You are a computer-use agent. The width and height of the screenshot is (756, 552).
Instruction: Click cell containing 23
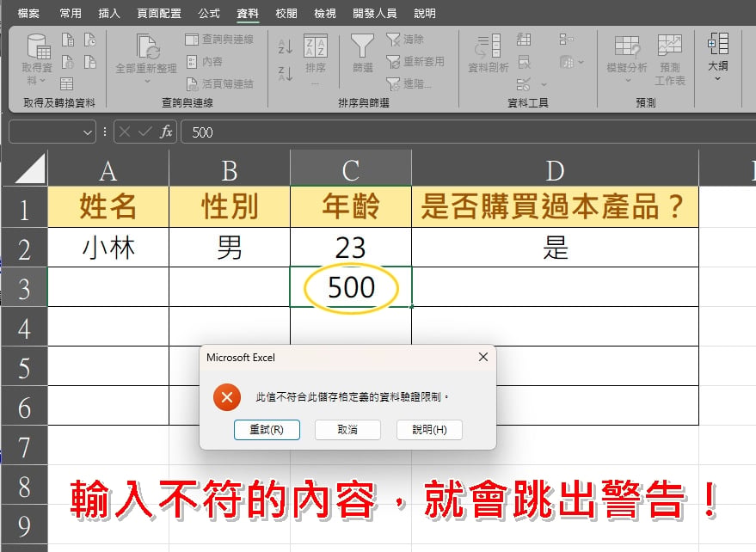click(351, 248)
